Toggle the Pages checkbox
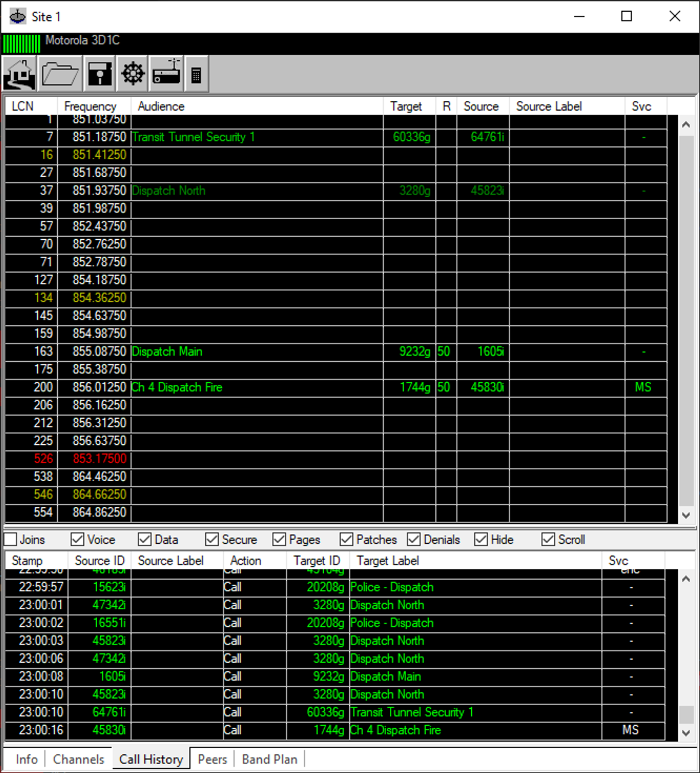 point(279,539)
